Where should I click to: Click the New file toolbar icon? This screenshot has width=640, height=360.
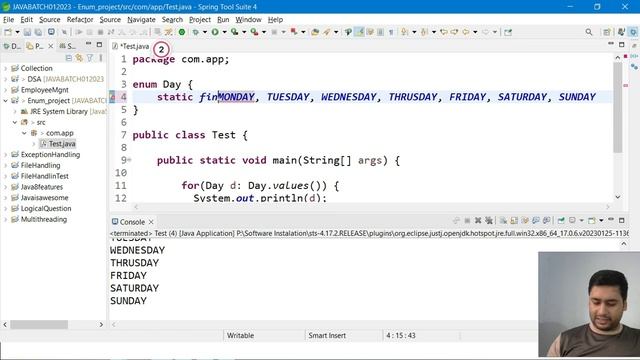tap(8, 32)
